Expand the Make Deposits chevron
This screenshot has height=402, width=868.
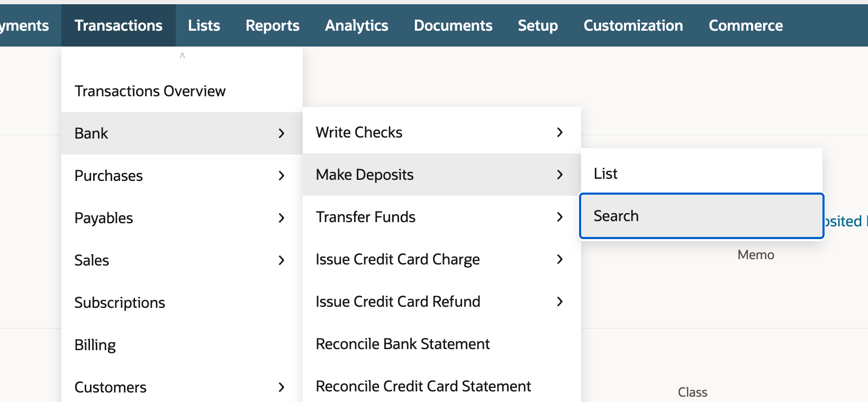click(560, 175)
